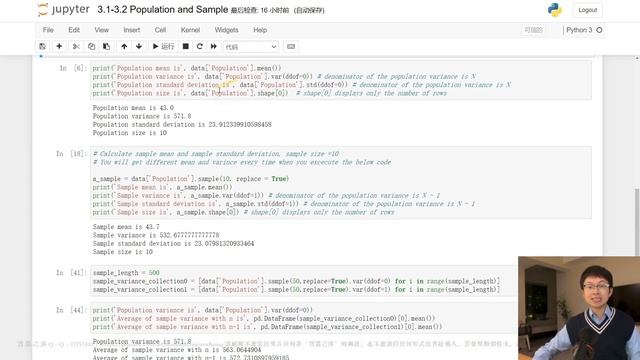Click the last checkpoint autosave text
Image resolution: width=640 pixels, height=360 pixels.
(278, 11)
